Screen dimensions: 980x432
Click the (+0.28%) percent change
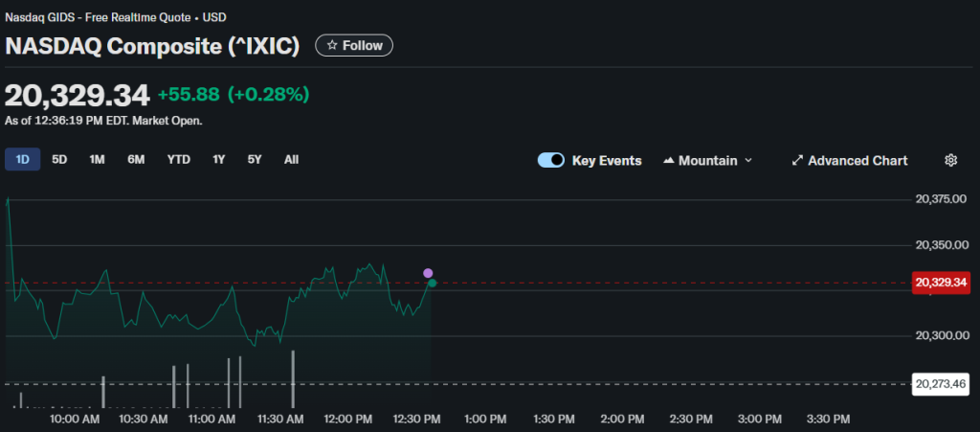pyautogui.click(x=268, y=95)
